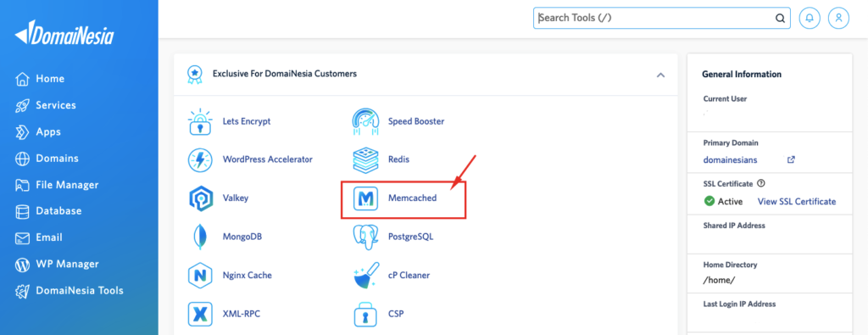Click the search magnifier icon
Viewport: 868px width, 335px height.
tap(780, 19)
